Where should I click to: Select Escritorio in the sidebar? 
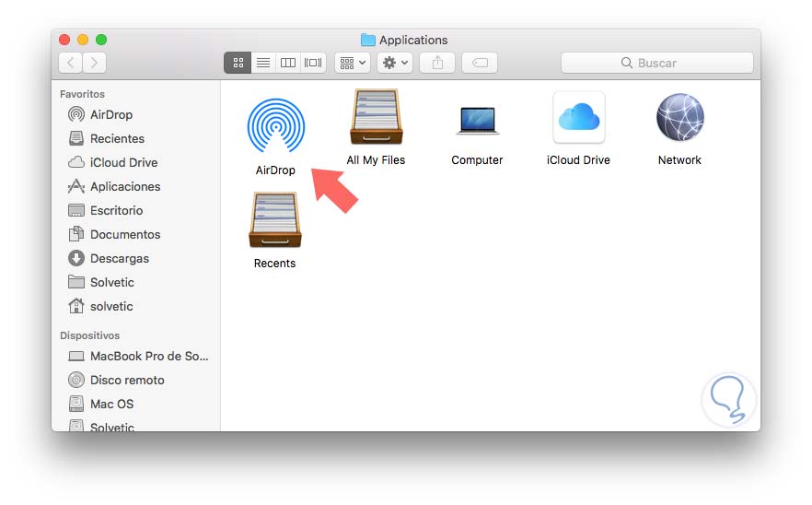tap(135, 210)
